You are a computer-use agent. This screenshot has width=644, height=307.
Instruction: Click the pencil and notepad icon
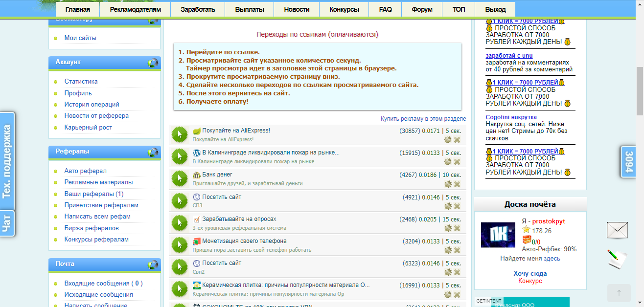pyautogui.click(x=617, y=259)
